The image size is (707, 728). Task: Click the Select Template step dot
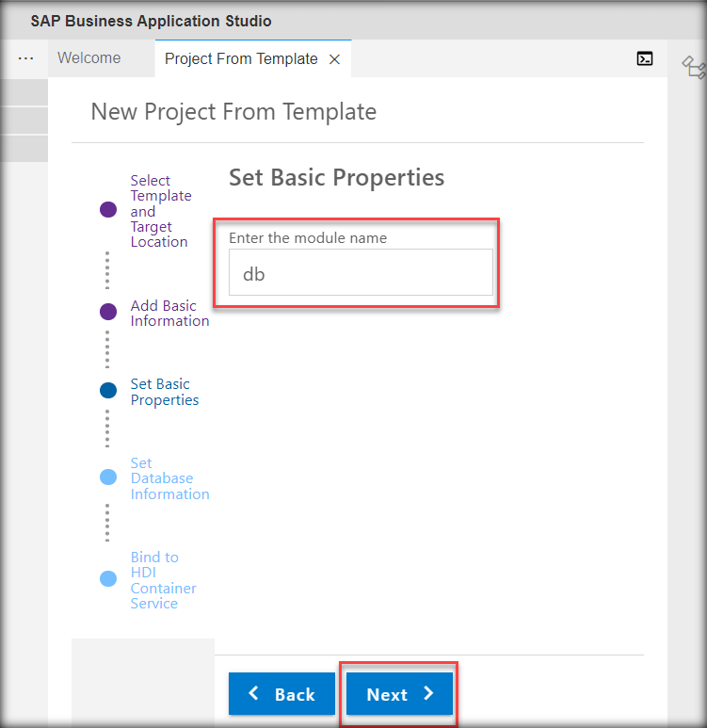[x=108, y=209]
